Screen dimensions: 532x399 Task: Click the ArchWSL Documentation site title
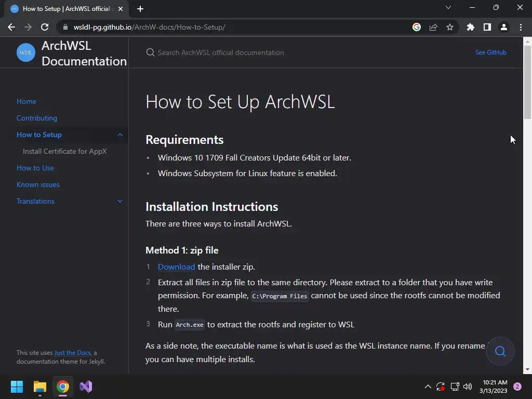(84, 54)
